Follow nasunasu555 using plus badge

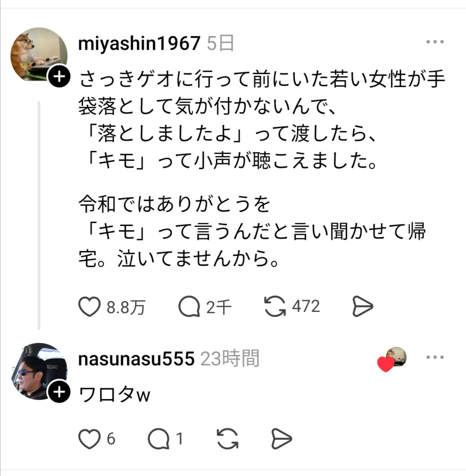[x=59, y=392]
